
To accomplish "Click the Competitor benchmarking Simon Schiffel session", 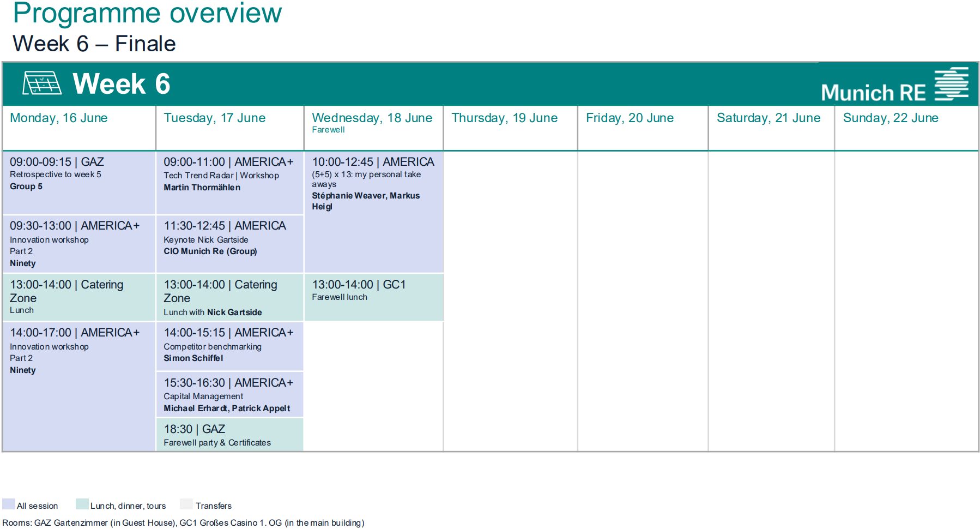I will (x=229, y=345).
